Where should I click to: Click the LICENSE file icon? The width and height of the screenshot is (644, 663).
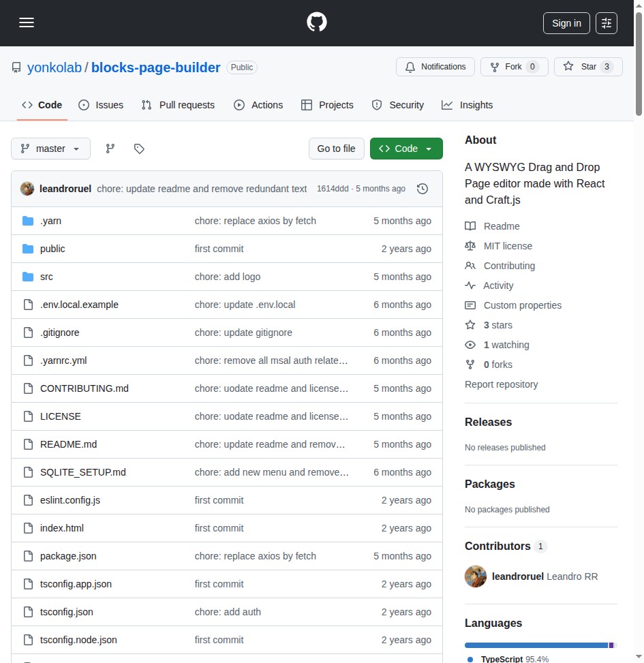[29, 416]
